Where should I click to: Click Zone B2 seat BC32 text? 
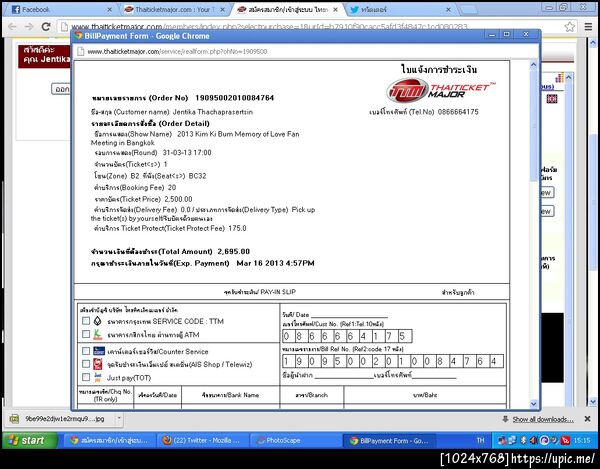[150, 176]
